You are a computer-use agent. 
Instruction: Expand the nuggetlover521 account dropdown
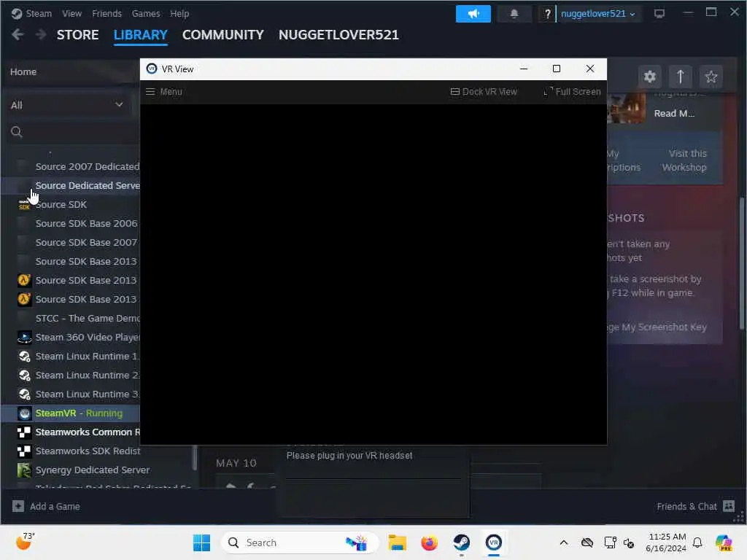tap(598, 14)
